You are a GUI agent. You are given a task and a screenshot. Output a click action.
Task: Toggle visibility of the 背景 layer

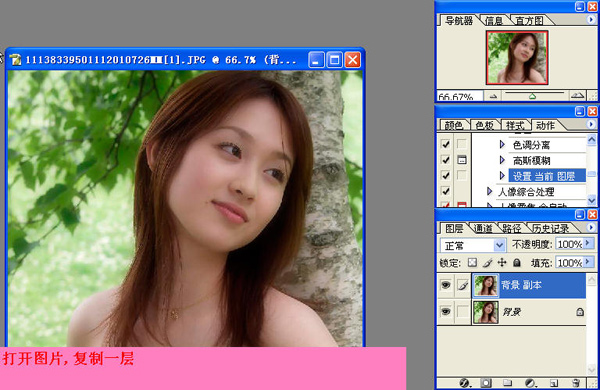(445, 312)
